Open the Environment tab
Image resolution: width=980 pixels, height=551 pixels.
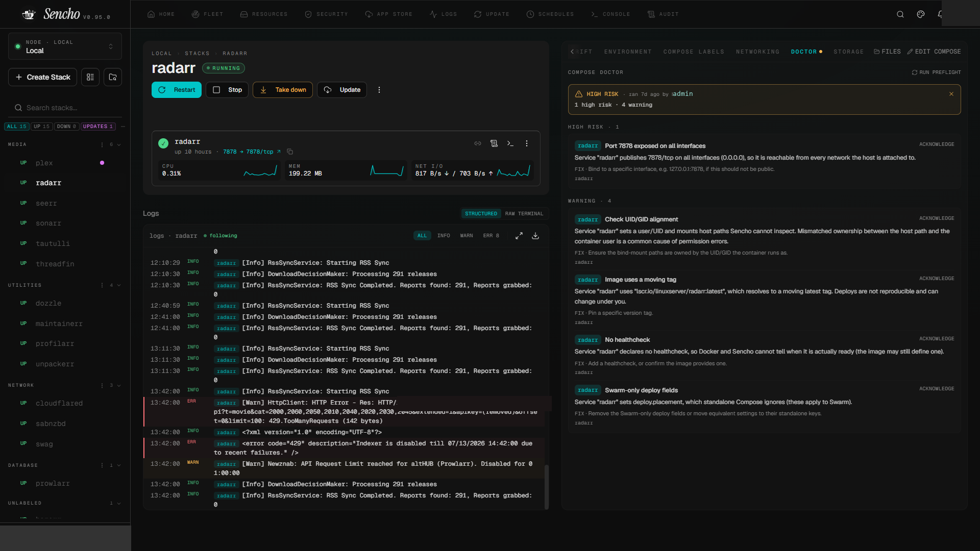pos(628,52)
